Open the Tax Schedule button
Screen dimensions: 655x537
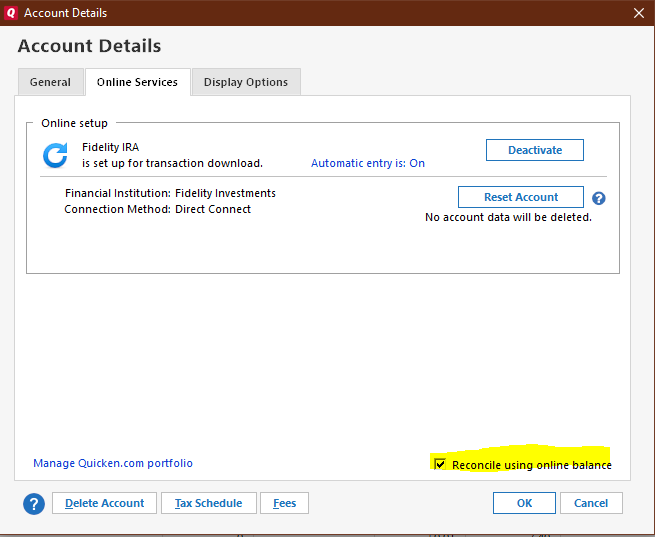click(208, 503)
